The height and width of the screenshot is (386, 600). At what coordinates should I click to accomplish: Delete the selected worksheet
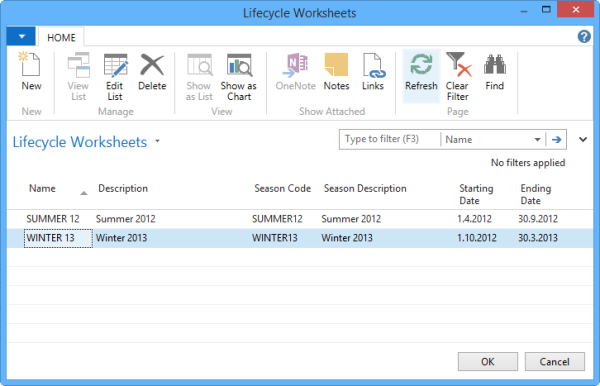point(152,72)
